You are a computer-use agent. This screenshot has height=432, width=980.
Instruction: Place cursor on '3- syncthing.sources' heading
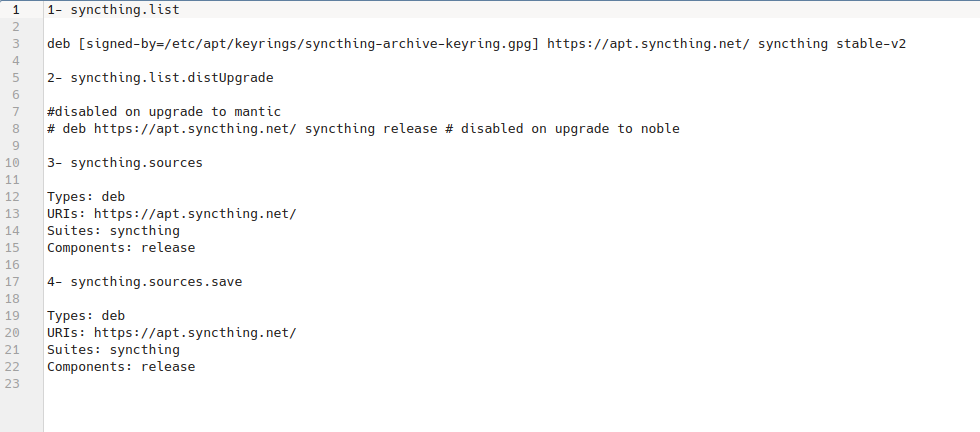pyautogui.click(x=125, y=163)
